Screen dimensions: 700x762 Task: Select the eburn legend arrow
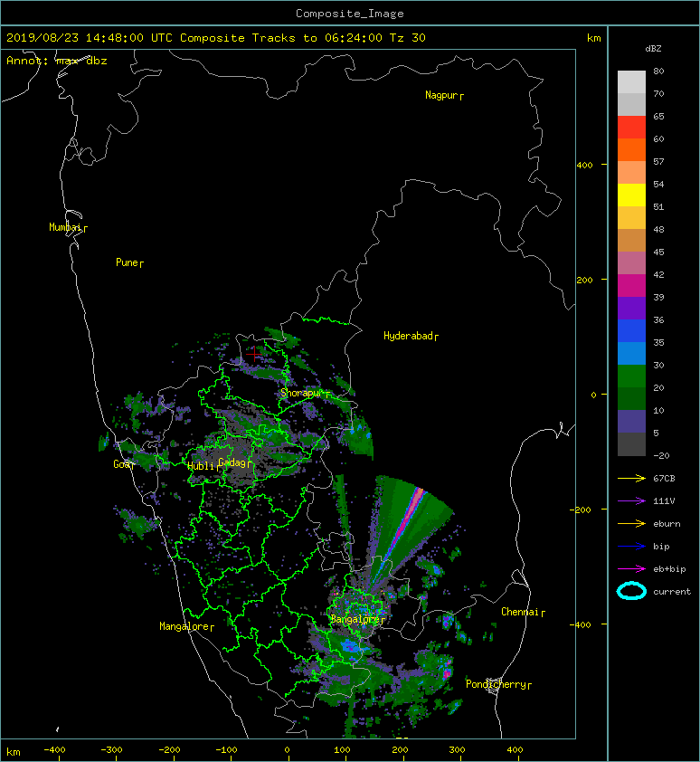point(631,524)
